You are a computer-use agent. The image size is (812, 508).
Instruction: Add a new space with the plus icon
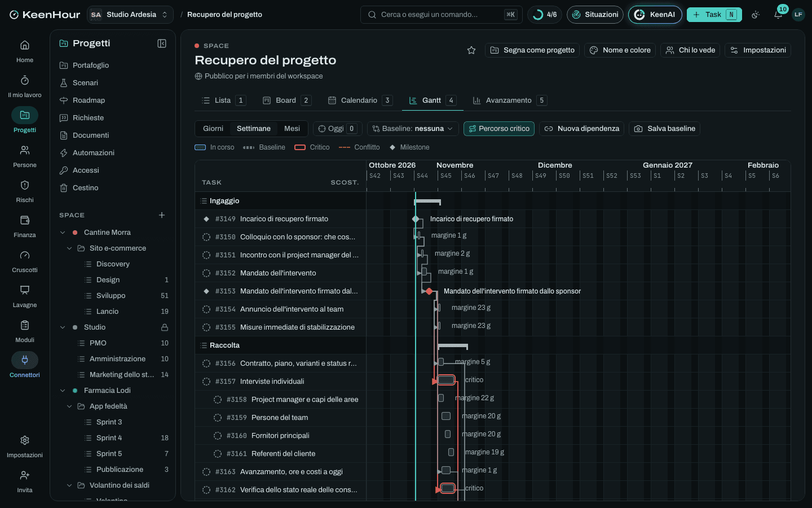click(162, 215)
